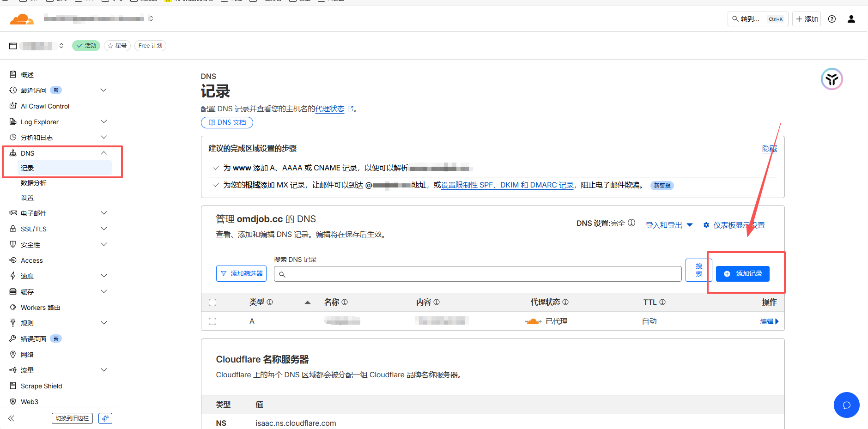Sort records using the triangle next to 类型
Screen dimensions: 868x429
click(308, 302)
